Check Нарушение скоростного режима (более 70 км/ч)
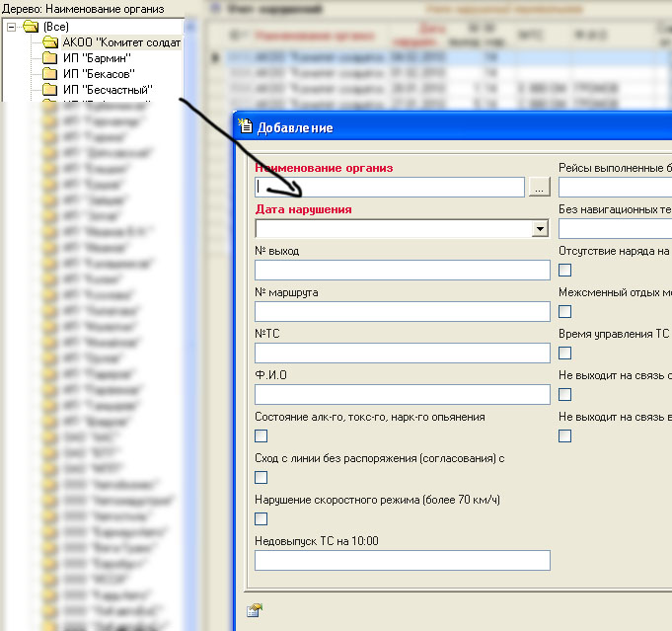 click(261, 518)
